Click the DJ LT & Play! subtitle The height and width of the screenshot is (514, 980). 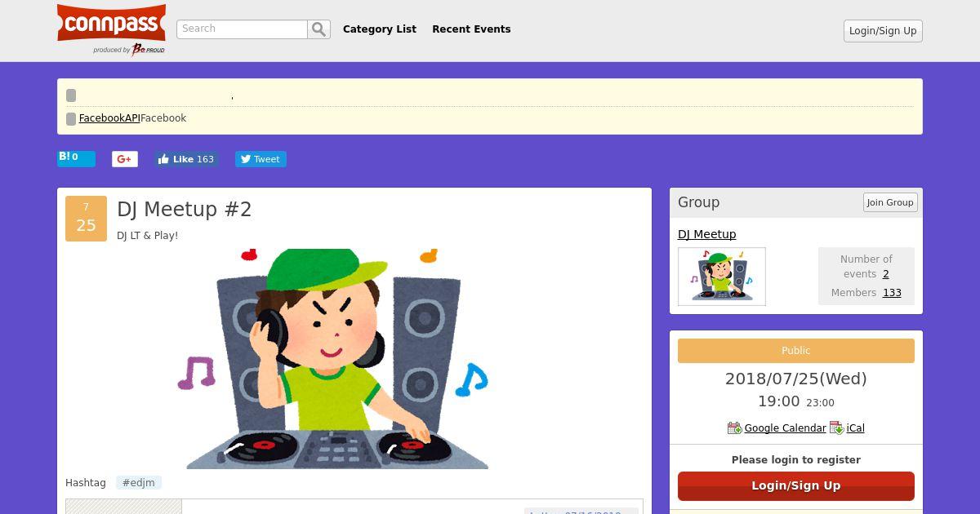148,236
